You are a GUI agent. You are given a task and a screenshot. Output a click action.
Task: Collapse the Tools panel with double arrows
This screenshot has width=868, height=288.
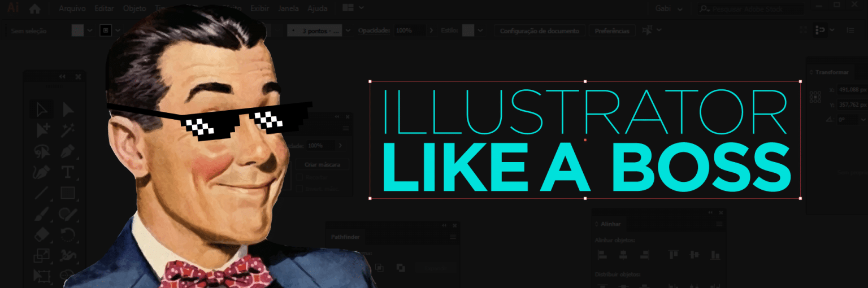tap(62, 77)
